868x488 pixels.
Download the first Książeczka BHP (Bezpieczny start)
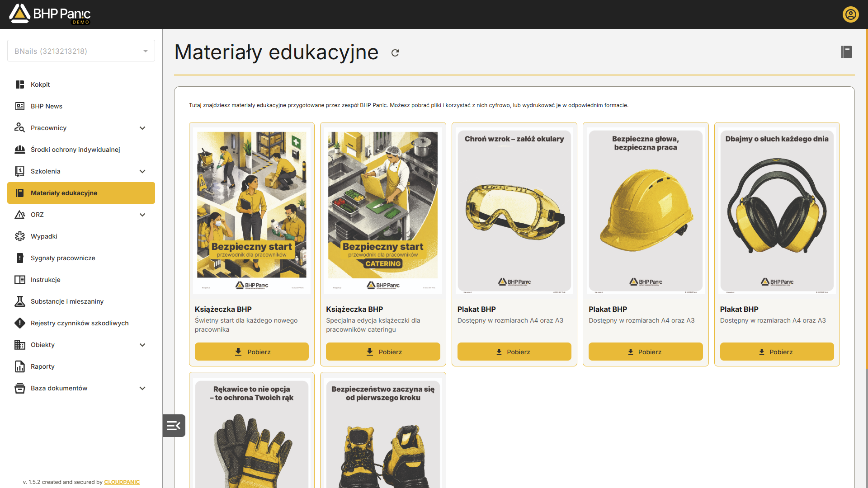coord(252,352)
